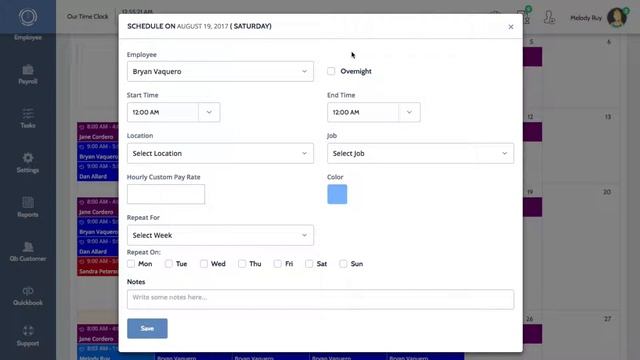Open Payroll in the sidebar
This screenshot has width=640, height=360.
(x=28, y=75)
